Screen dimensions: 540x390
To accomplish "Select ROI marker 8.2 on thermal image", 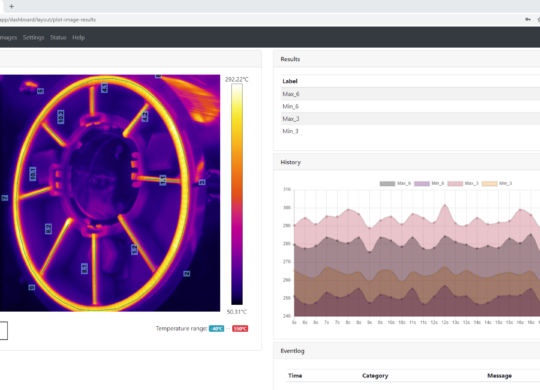I will [x=49, y=229].
